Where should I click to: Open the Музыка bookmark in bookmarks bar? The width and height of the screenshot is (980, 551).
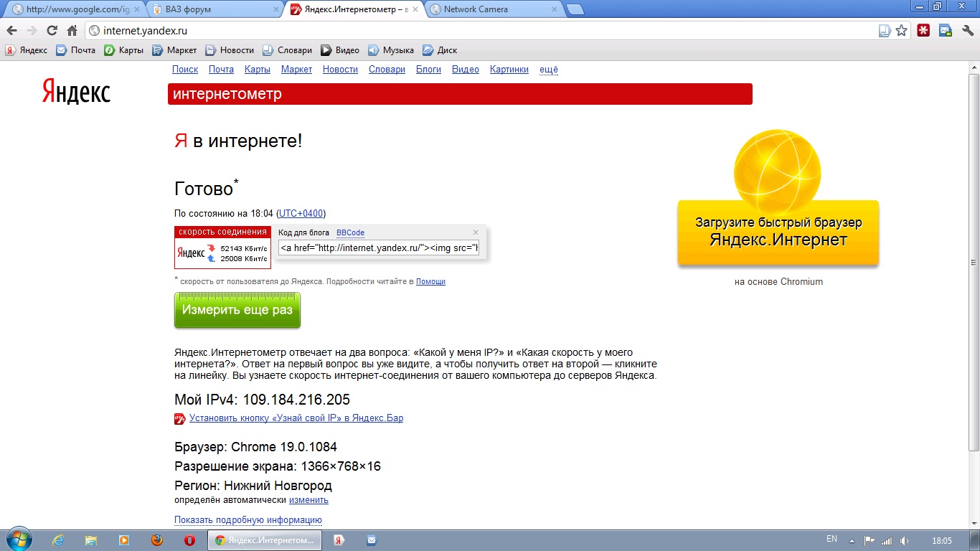point(391,50)
